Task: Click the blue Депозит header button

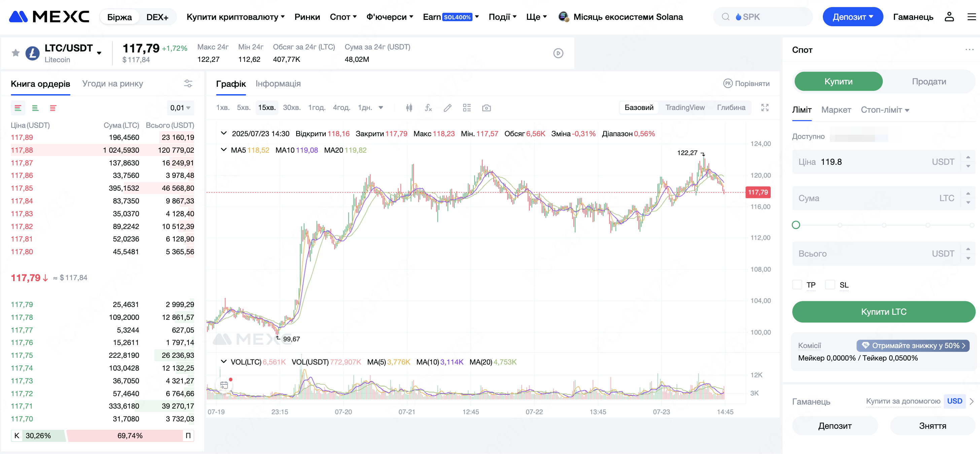Action: (x=852, y=17)
